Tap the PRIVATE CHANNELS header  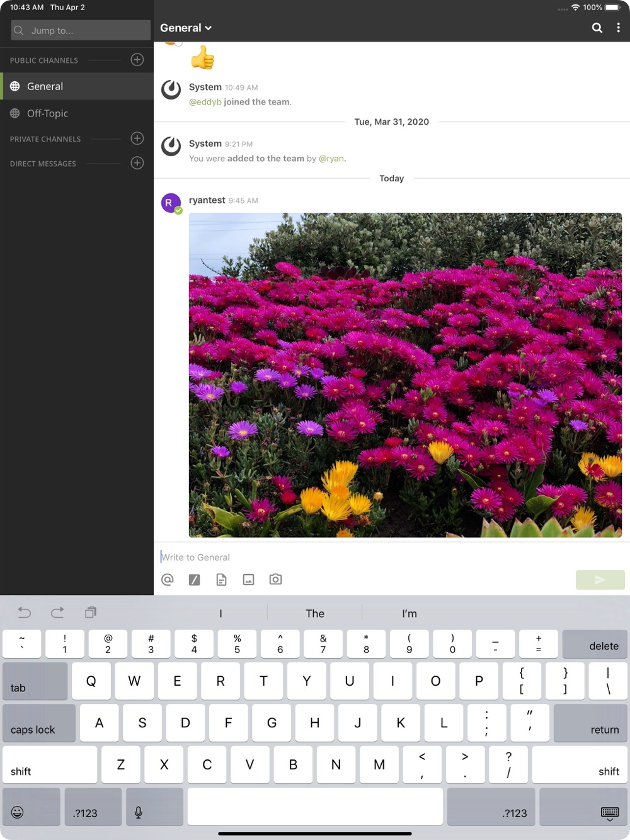click(45, 139)
